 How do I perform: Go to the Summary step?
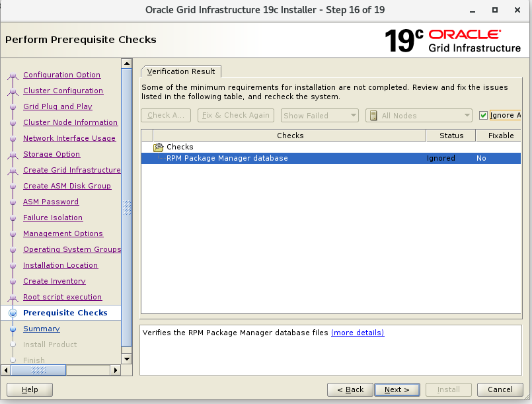tap(42, 329)
